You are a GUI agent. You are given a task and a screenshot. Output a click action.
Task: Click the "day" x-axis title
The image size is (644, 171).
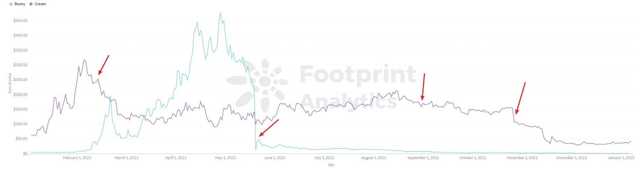pyautogui.click(x=331, y=165)
